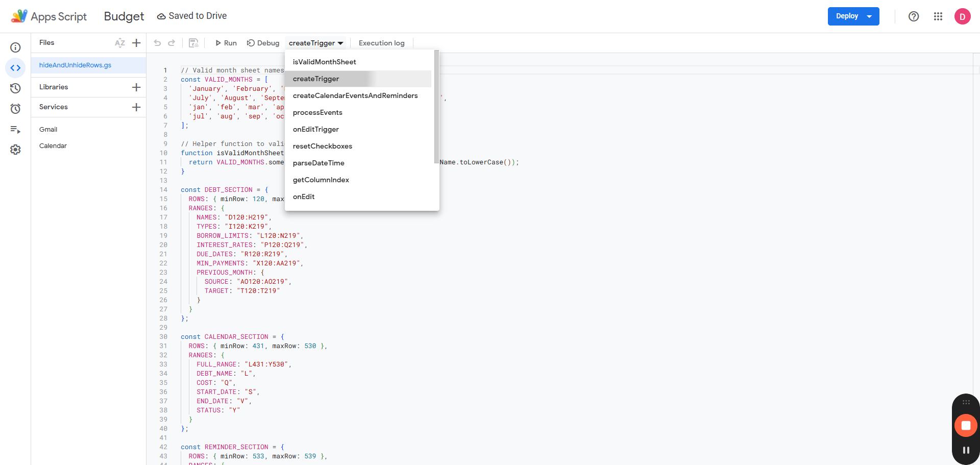The width and height of the screenshot is (980, 465).
Task: Open the Help question mark icon
Action: click(914, 16)
